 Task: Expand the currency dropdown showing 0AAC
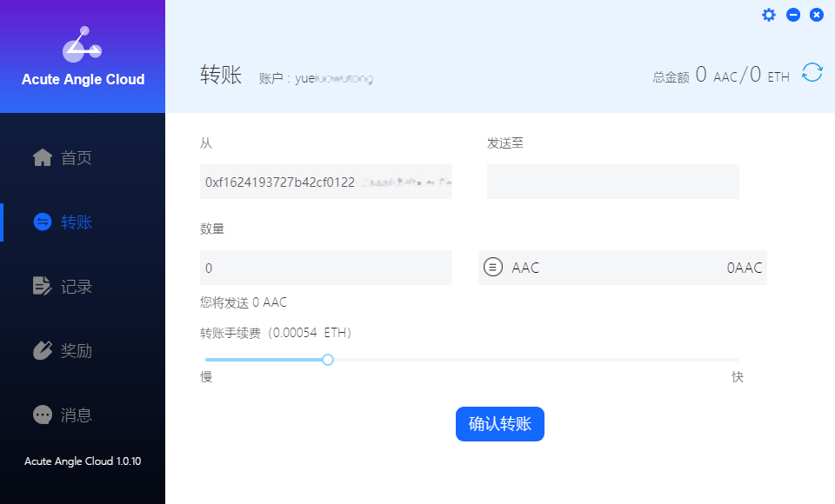[x=744, y=267]
